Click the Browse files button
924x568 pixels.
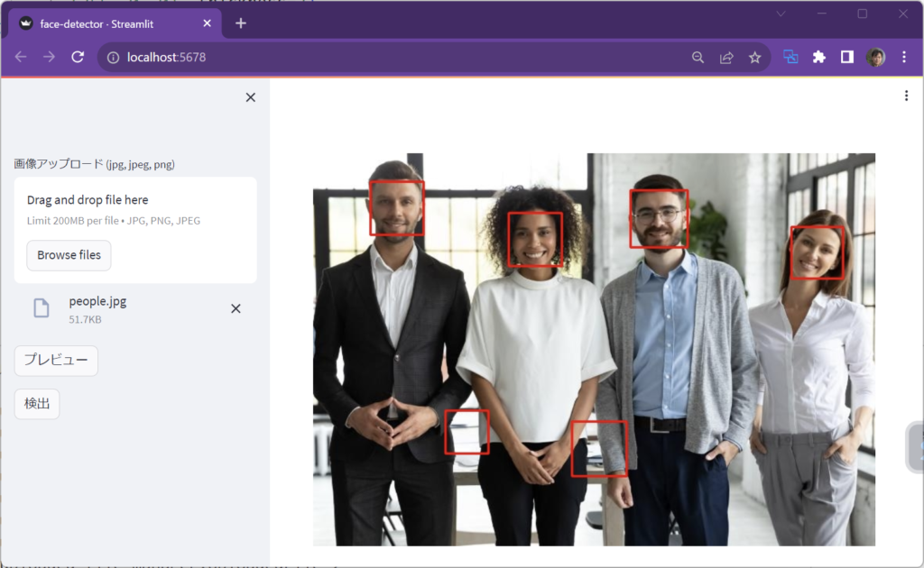coord(69,255)
